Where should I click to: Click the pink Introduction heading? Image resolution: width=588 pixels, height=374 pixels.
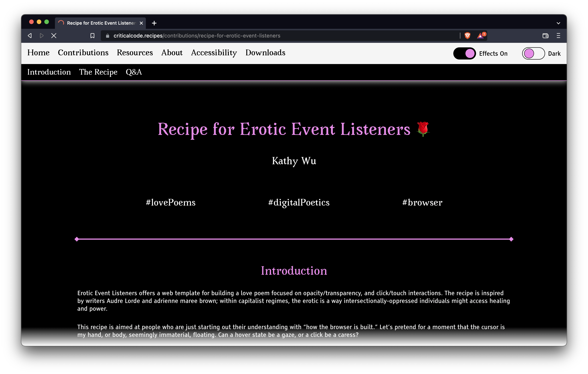[294, 271]
